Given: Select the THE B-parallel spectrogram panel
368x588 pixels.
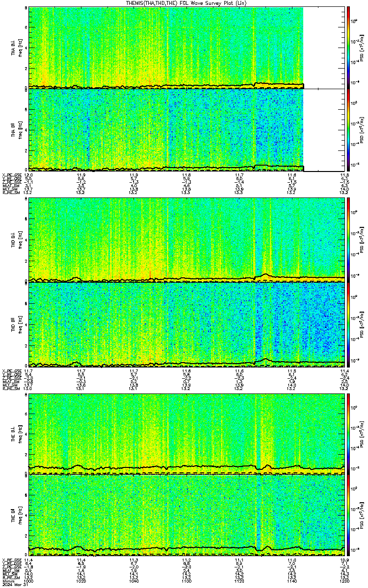Looking at the screenshot, I should [186, 514].
